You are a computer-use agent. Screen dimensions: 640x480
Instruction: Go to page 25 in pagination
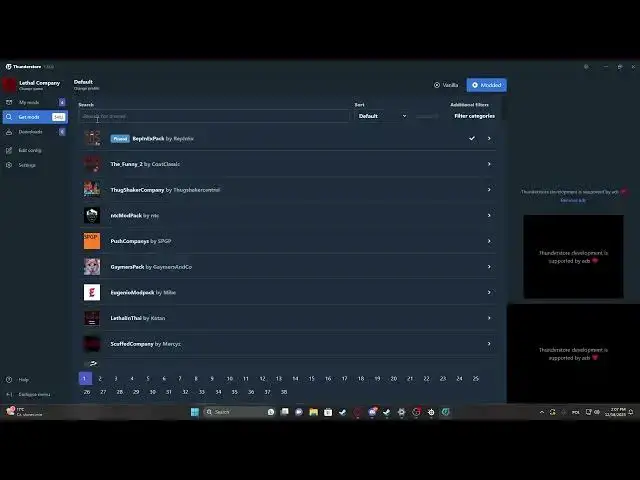[x=475, y=378]
